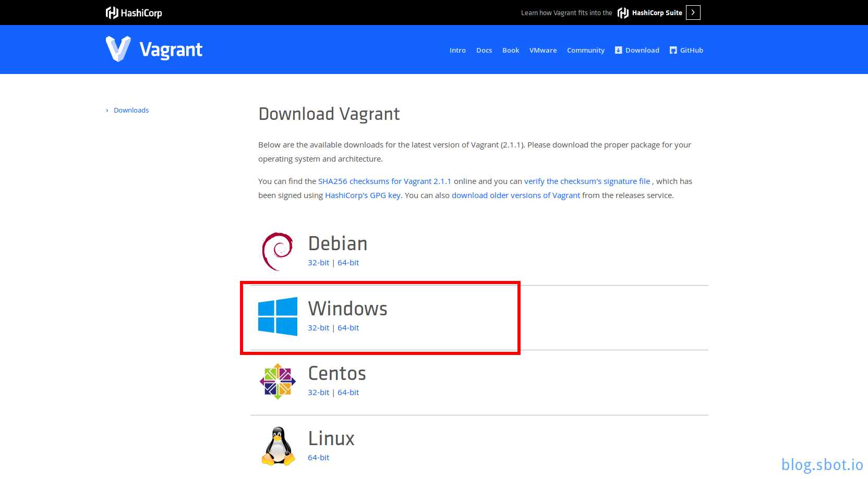Click the Windows logo icon

(278, 316)
